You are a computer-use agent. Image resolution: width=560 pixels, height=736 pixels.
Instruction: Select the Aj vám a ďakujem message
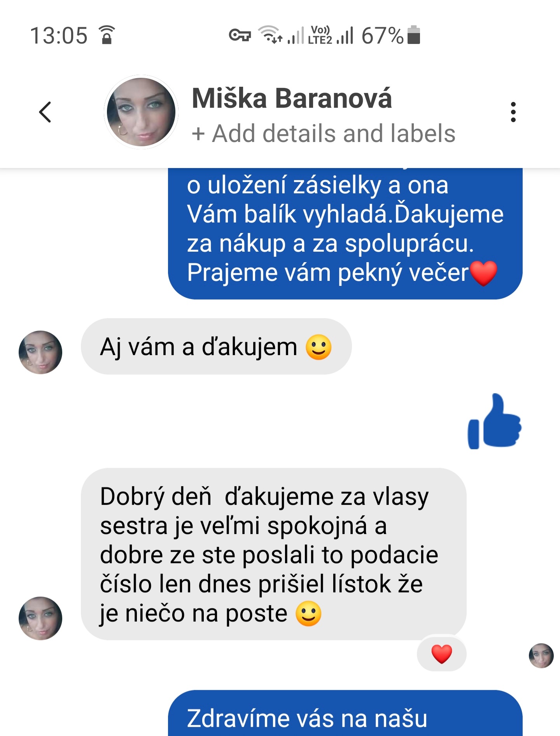216,347
